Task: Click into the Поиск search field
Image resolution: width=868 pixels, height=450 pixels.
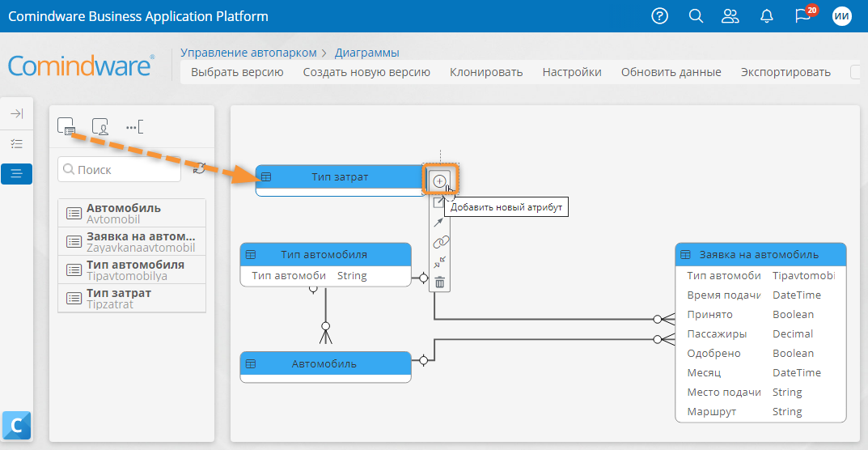Action: pyautogui.click(x=119, y=169)
